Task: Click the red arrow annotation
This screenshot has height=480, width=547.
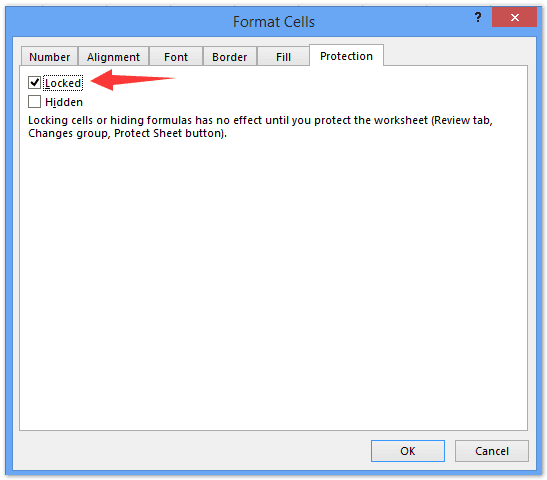Action: tap(133, 80)
